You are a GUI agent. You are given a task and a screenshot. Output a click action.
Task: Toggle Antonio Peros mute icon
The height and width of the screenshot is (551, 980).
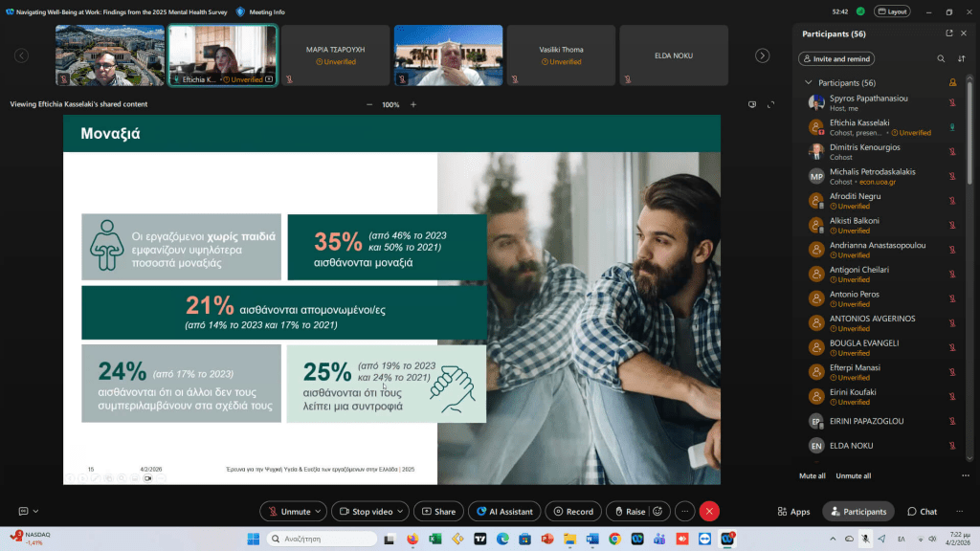(952, 298)
